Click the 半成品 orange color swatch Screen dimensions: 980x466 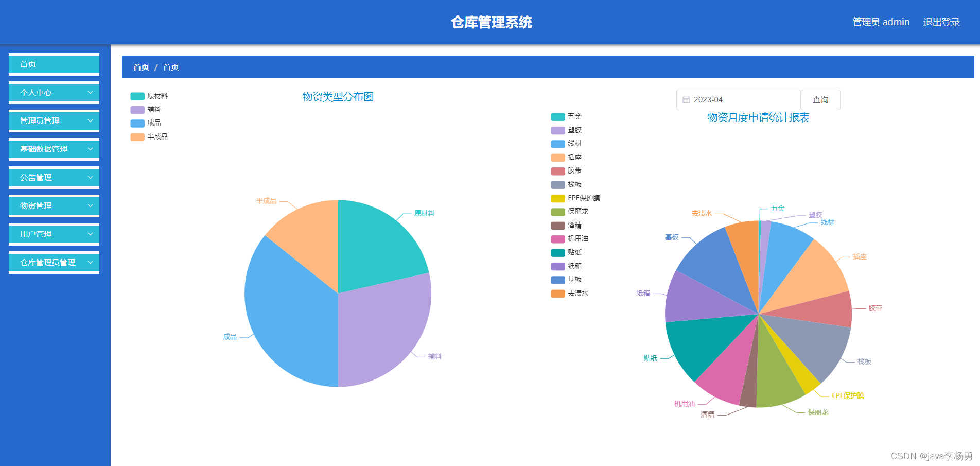136,136
